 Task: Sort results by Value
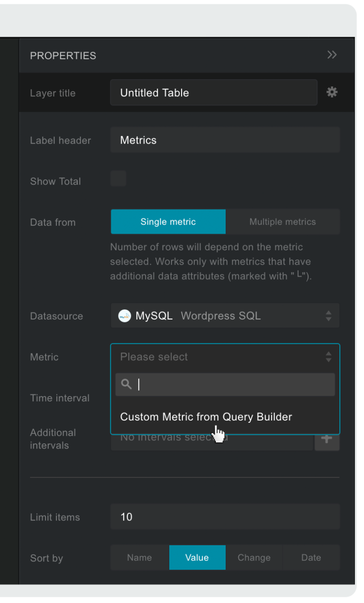click(197, 557)
